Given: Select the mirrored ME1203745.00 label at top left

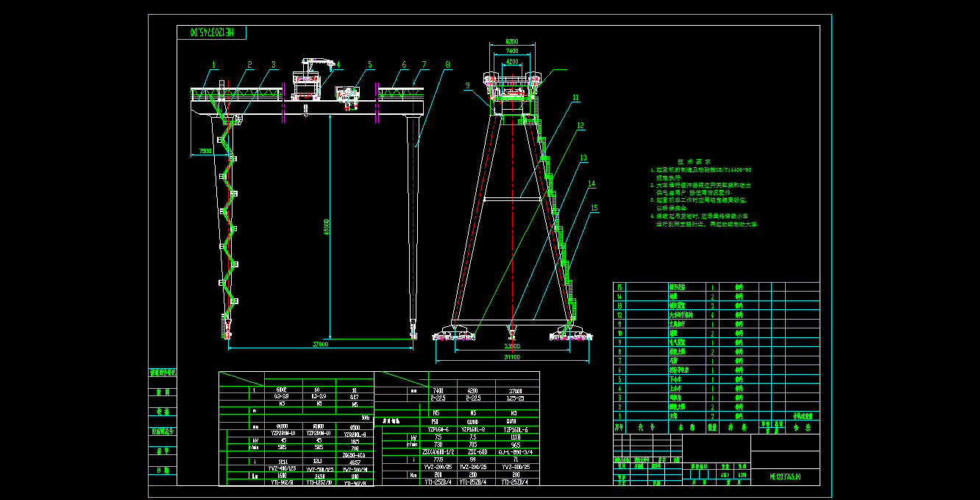Looking at the screenshot, I should pyautogui.click(x=212, y=32).
